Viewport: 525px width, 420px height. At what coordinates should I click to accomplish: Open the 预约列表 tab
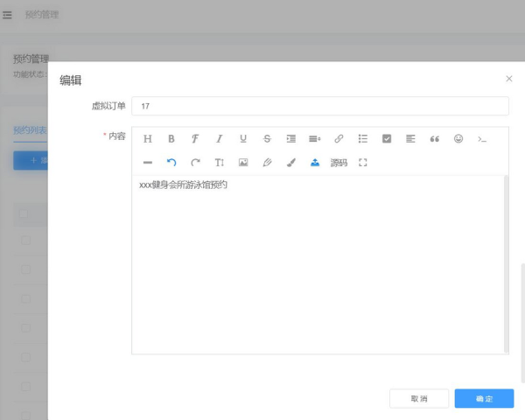pyautogui.click(x=30, y=130)
